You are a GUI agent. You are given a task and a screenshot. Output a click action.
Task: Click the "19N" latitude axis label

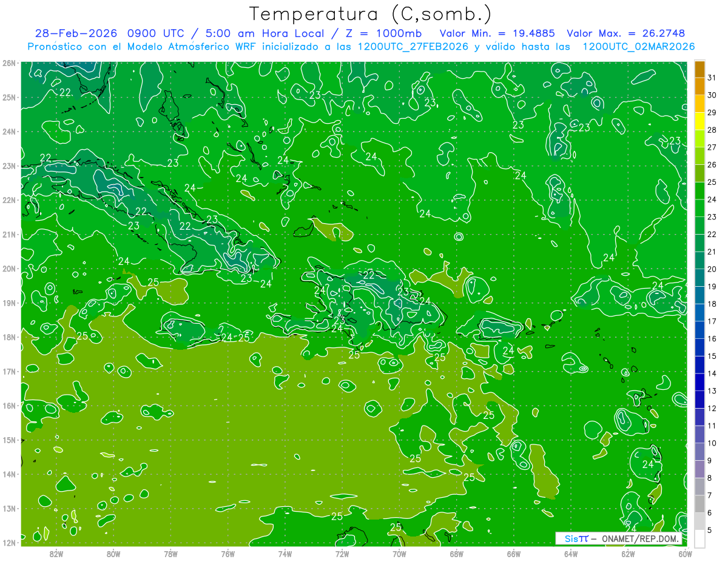point(8,303)
